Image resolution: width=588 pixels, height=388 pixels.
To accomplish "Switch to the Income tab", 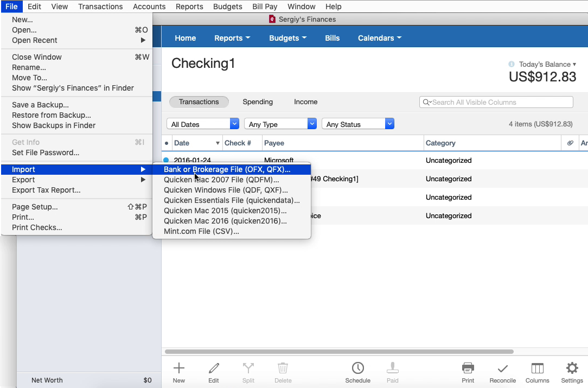I will [x=305, y=101].
